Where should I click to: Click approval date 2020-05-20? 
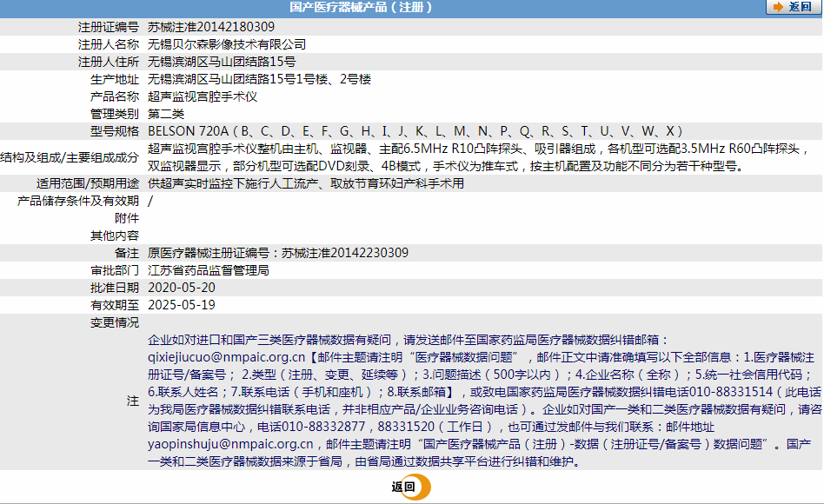point(182,288)
